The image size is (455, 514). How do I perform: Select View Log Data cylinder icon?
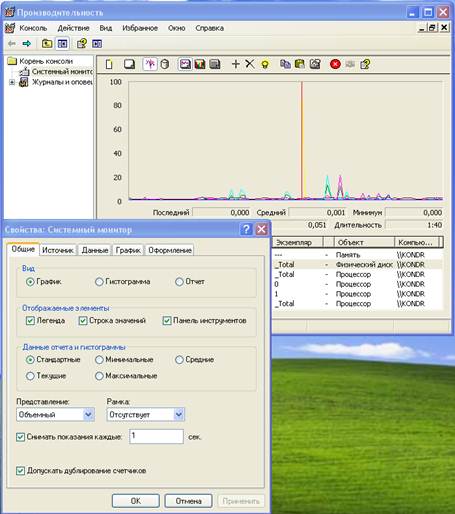tap(165, 64)
